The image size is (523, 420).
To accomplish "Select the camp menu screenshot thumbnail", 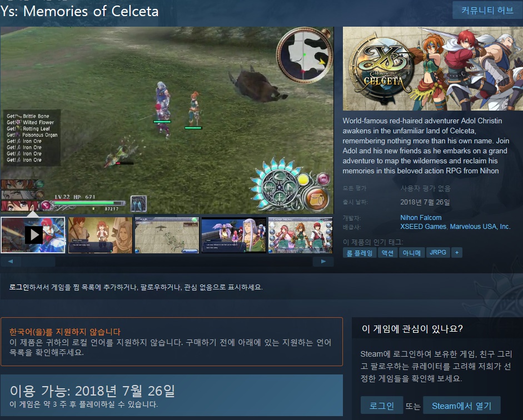I will click(x=301, y=235).
